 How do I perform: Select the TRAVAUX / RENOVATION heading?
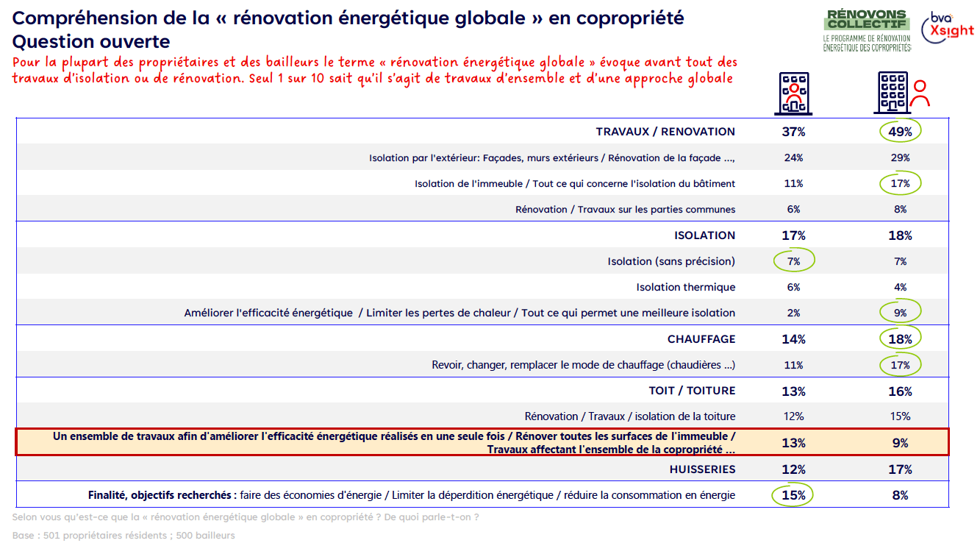(x=665, y=132)
